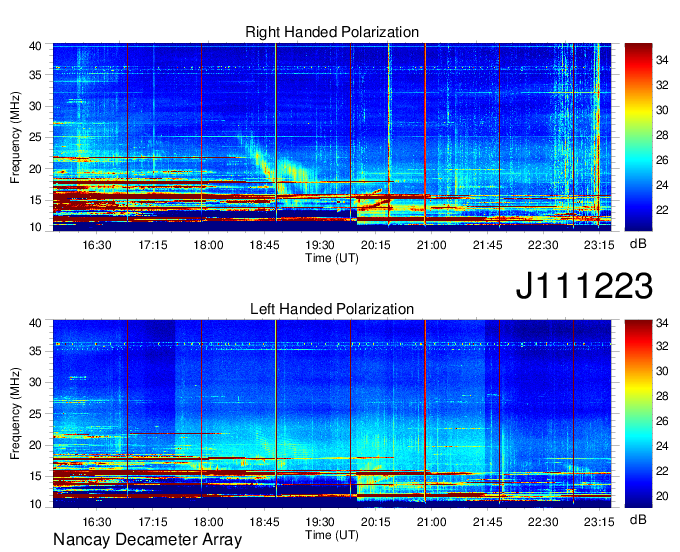Click the lower plot's Time (UT) axis label

(332, 535)
